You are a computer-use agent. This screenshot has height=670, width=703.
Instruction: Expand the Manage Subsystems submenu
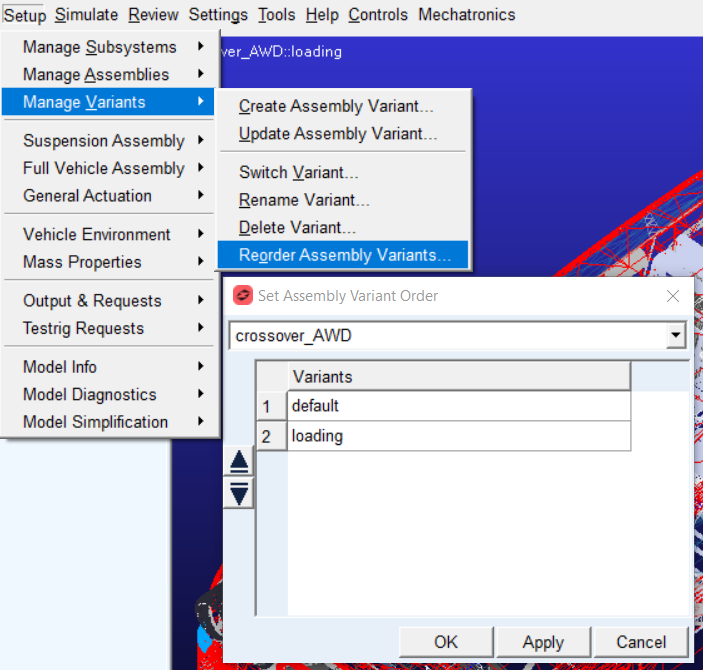coord(110,47)
